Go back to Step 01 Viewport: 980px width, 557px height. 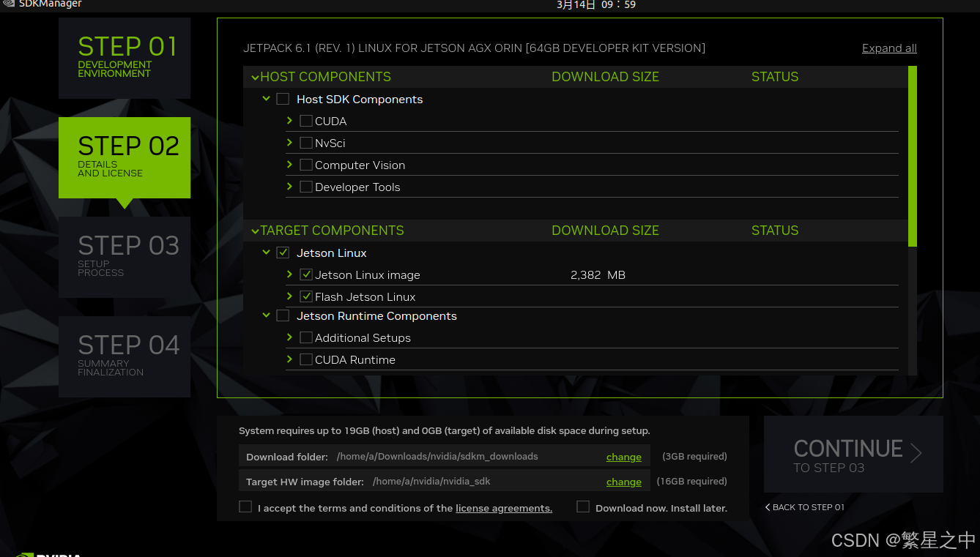[805, 507]
